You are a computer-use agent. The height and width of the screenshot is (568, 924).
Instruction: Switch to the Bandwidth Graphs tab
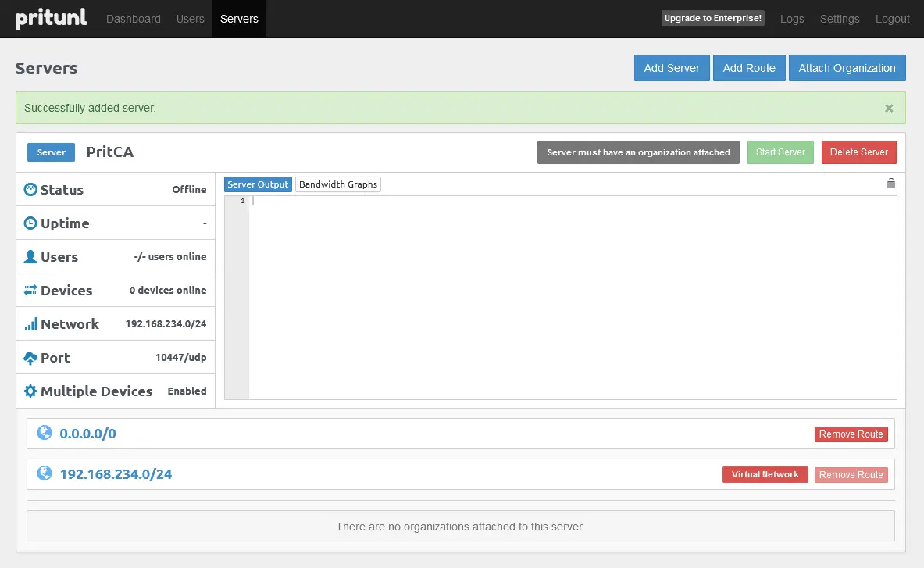point(338,184)
